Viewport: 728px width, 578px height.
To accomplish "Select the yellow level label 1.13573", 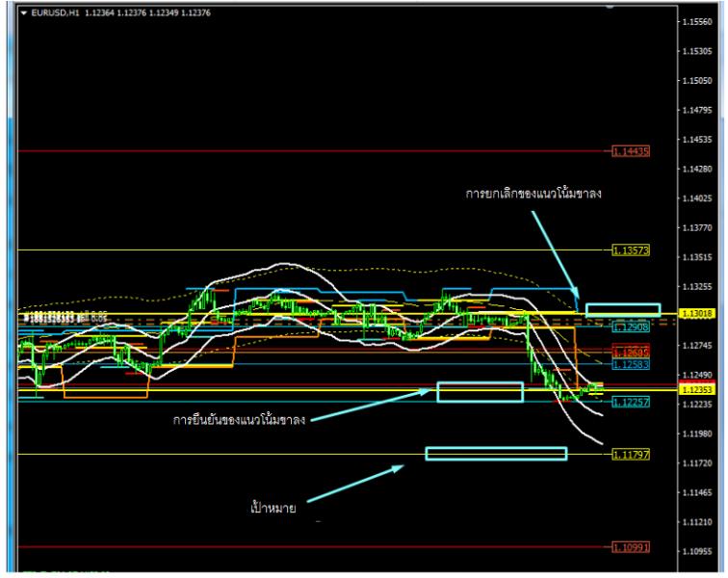I will (631, 250).
